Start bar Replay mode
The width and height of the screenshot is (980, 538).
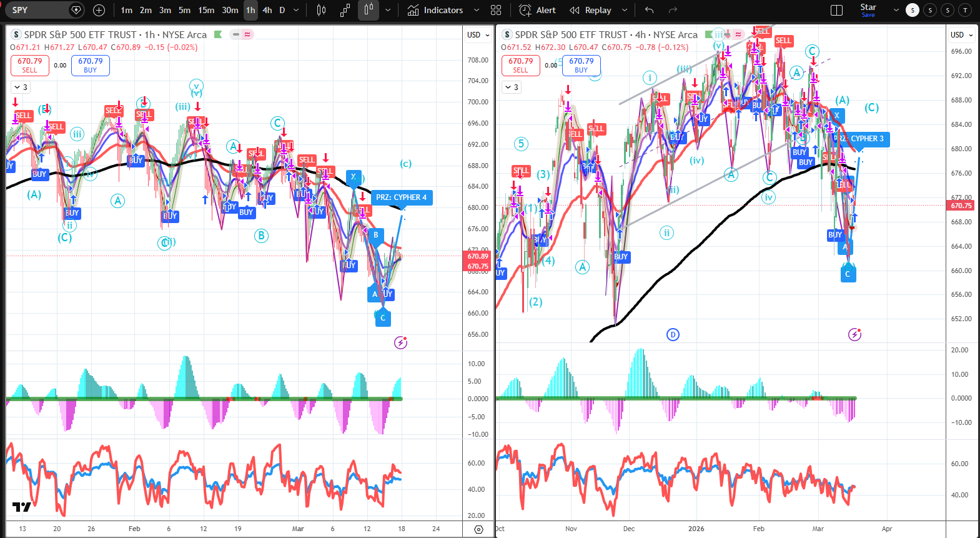(591, 10)
